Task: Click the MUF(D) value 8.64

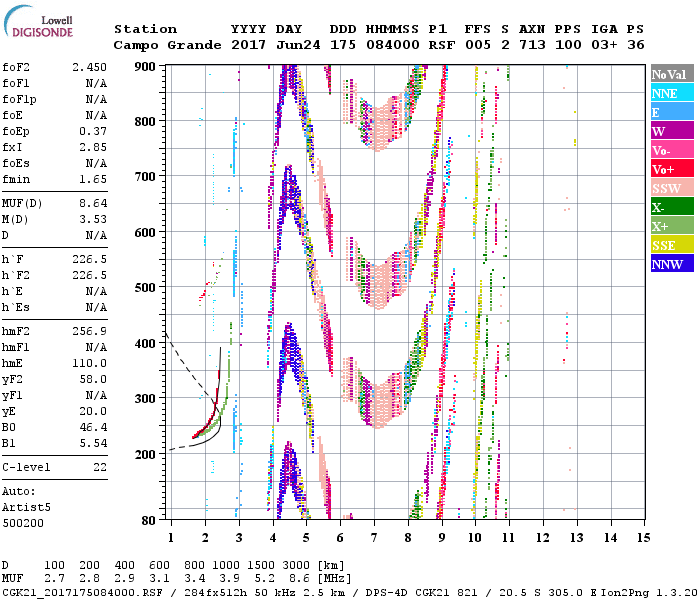Action: [x=93, y=203]
